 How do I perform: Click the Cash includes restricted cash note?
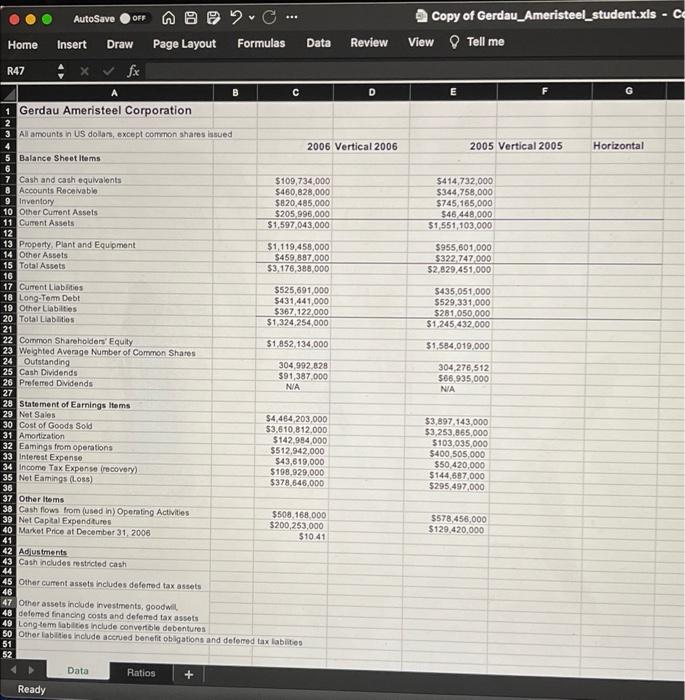pos(72,563)
